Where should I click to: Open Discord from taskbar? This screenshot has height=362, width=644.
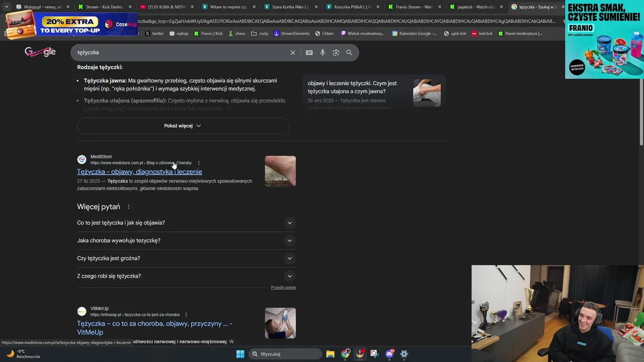pyautogui.click(x=389, y=354)
